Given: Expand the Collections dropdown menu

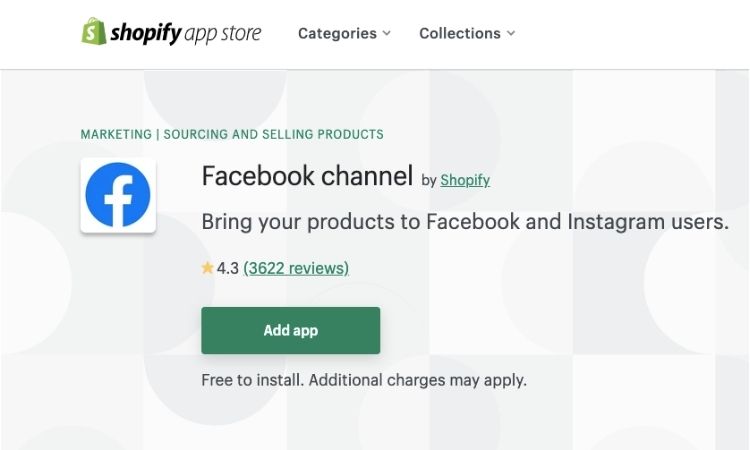Looking at the screenshot, I should pos(467,33).
